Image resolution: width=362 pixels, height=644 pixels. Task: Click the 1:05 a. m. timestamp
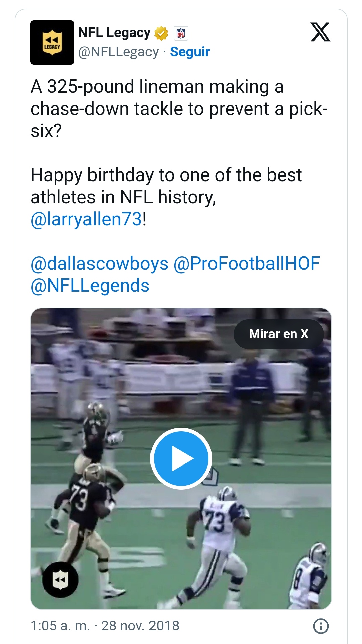[x=60, y=626]
